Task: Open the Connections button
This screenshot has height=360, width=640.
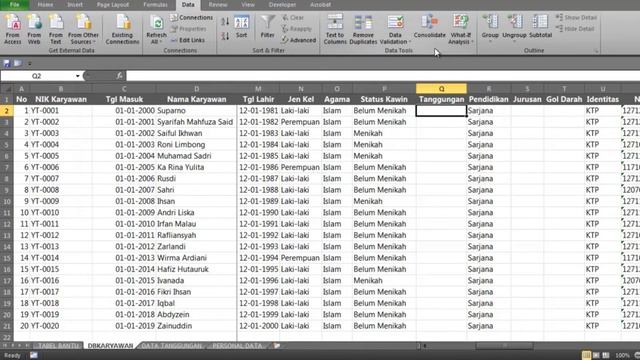Action: coord(191,18)
